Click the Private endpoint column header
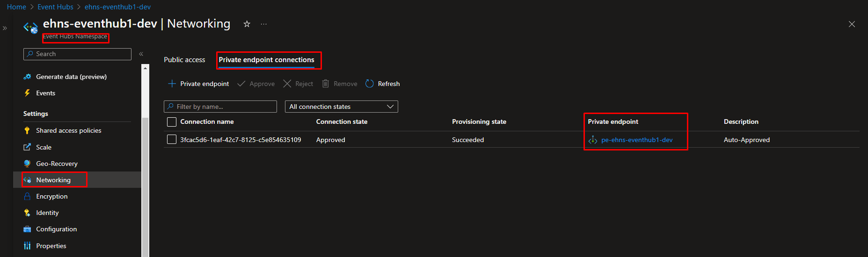Image resolution: width=868 pixels, height=257 pixels. pos(613,121)
